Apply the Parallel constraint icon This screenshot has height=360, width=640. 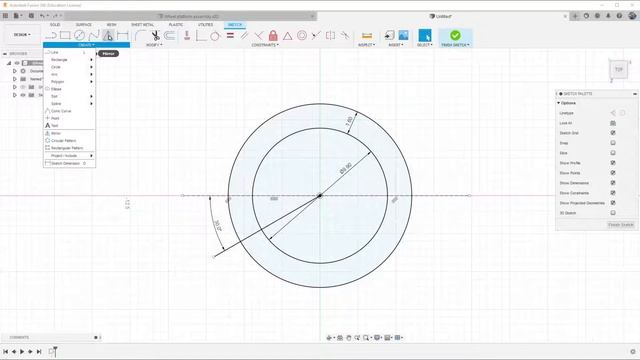click(x=244, y=36)
